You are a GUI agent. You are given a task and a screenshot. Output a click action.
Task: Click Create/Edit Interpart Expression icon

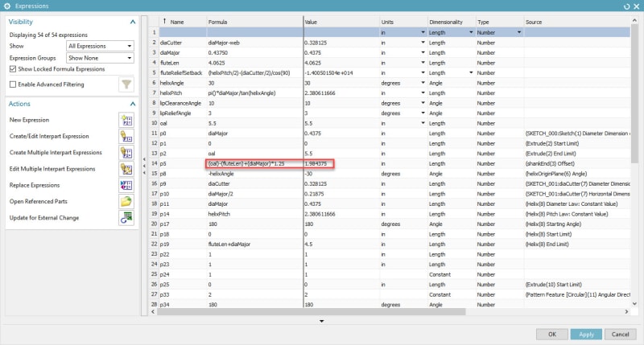point(126,136)
